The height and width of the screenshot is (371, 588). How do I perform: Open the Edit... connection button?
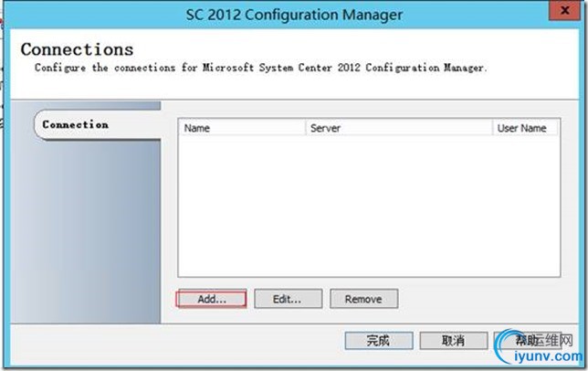[288, 299]
